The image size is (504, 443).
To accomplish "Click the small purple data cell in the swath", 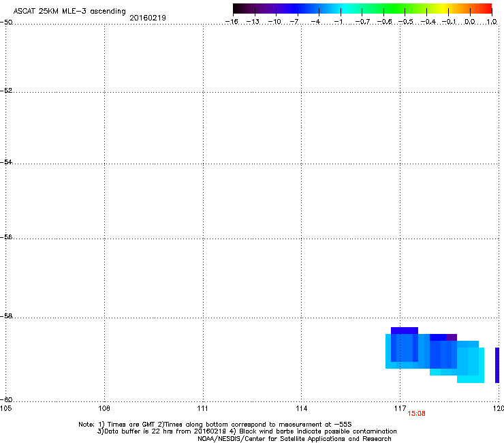I will coord(452,337).
